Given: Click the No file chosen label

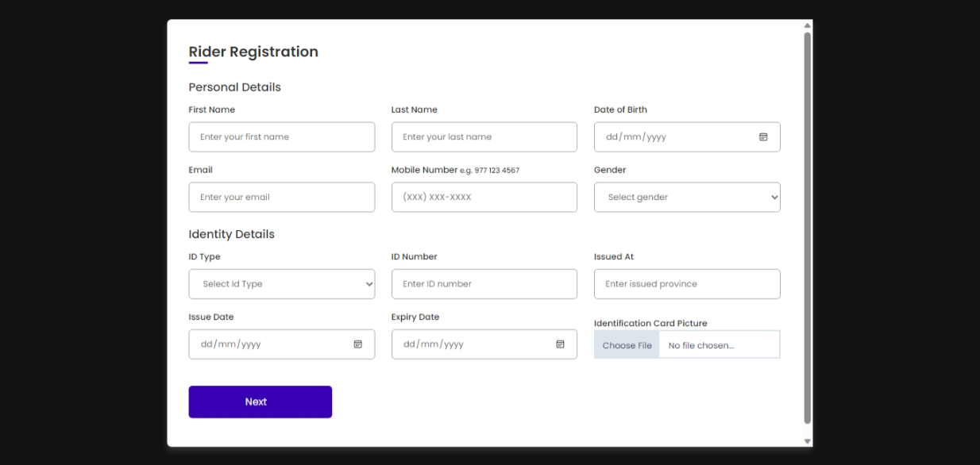Looking at the screenshot, I should (x=701, y=346).
